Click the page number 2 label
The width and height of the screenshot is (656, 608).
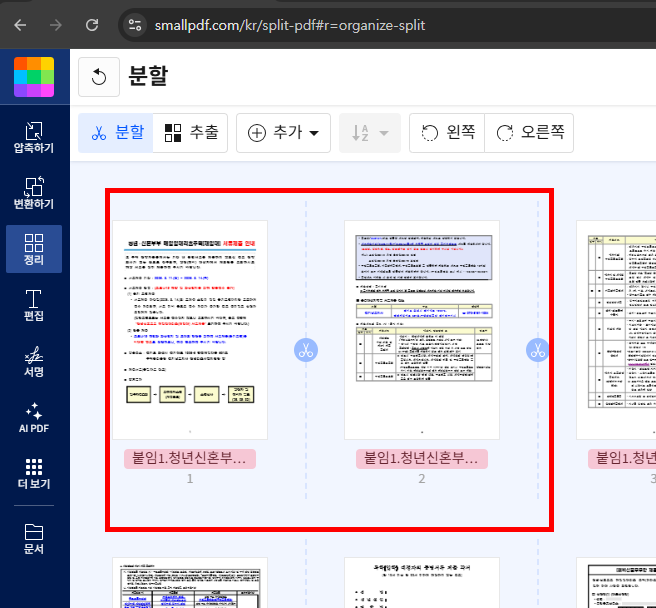[422, 478]
